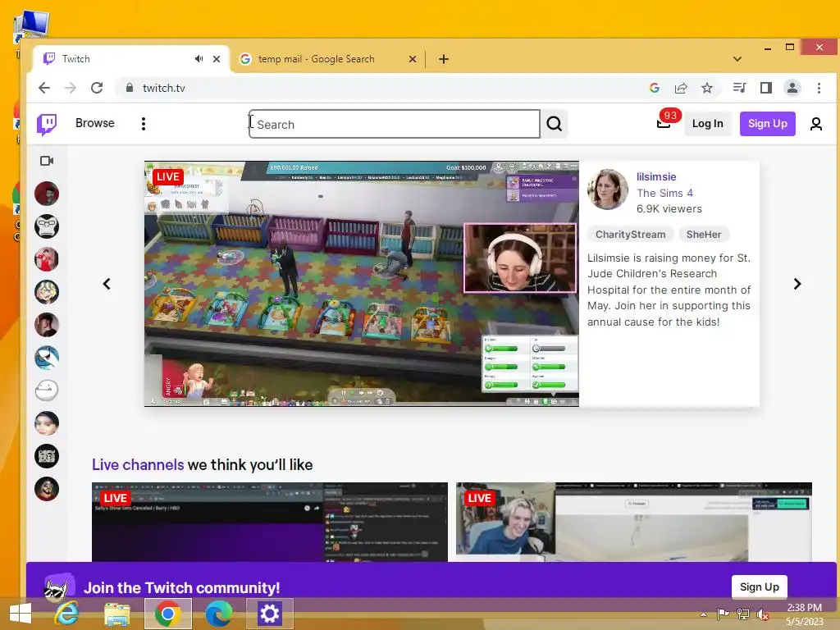
Task: Reload the Twitch page
Action: tap(97, 88)
